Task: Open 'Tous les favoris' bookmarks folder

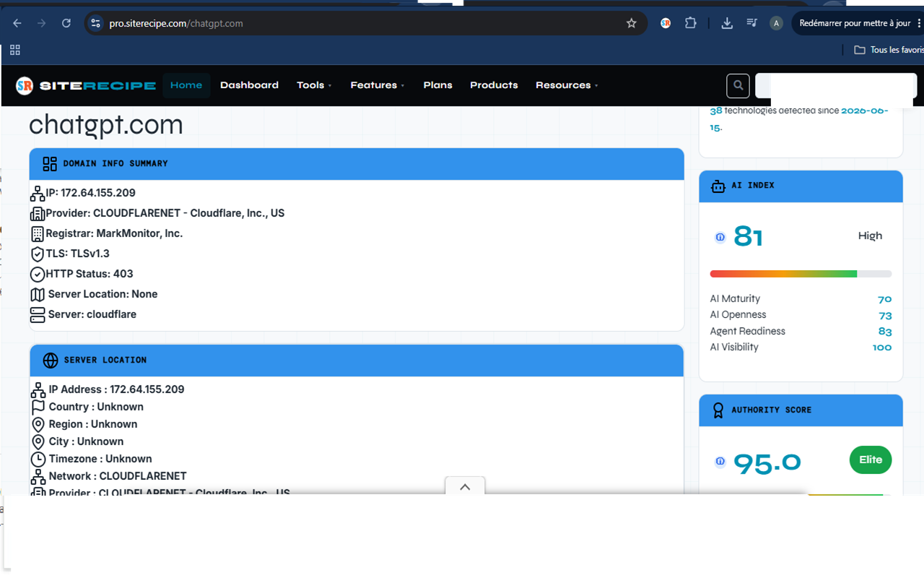Action: coord(889,50)
